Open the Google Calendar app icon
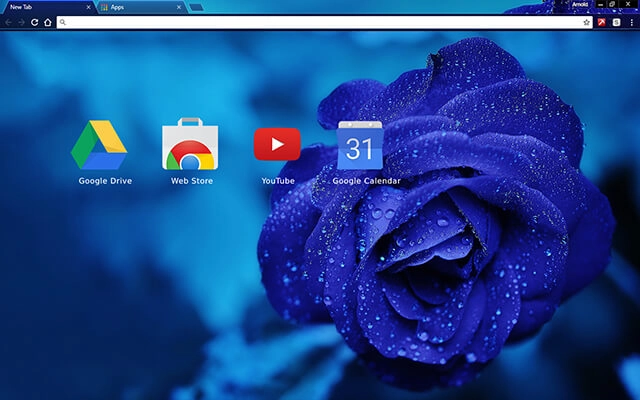 tap(360, 145)
